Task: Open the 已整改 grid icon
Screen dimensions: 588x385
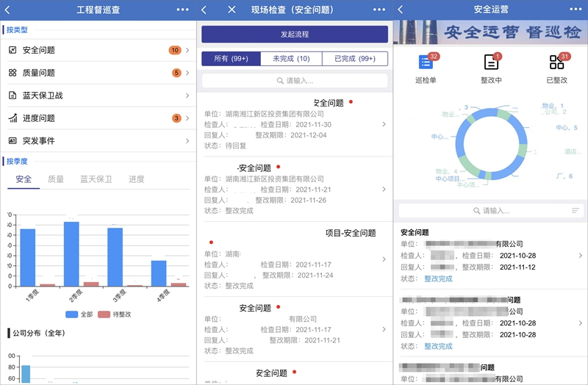Action: point(556,62)
